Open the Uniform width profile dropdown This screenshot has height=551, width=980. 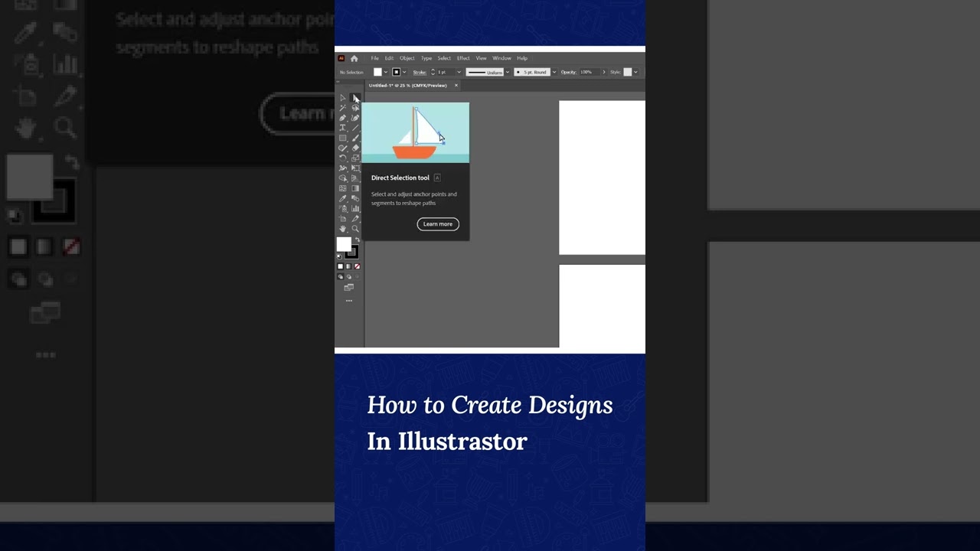(508, 72)
